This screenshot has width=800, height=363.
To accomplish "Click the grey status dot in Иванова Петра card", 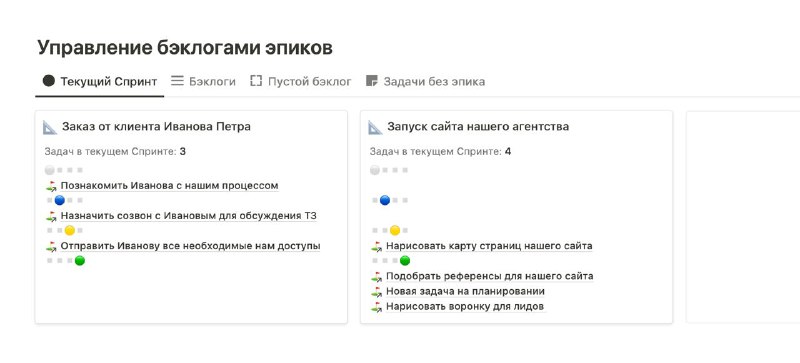I will pyautogui.click(x=49, y=171).
